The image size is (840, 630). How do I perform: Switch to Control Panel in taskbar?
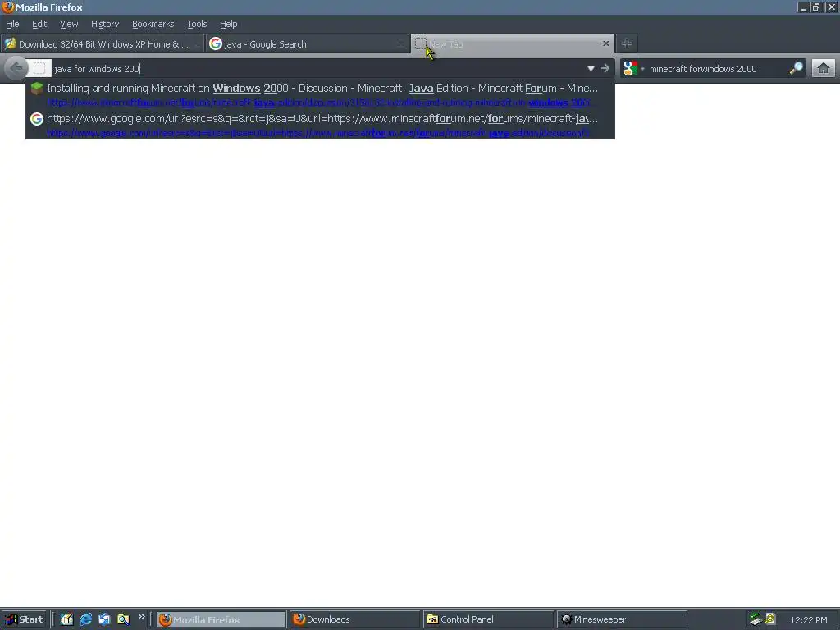coord(488,619)
